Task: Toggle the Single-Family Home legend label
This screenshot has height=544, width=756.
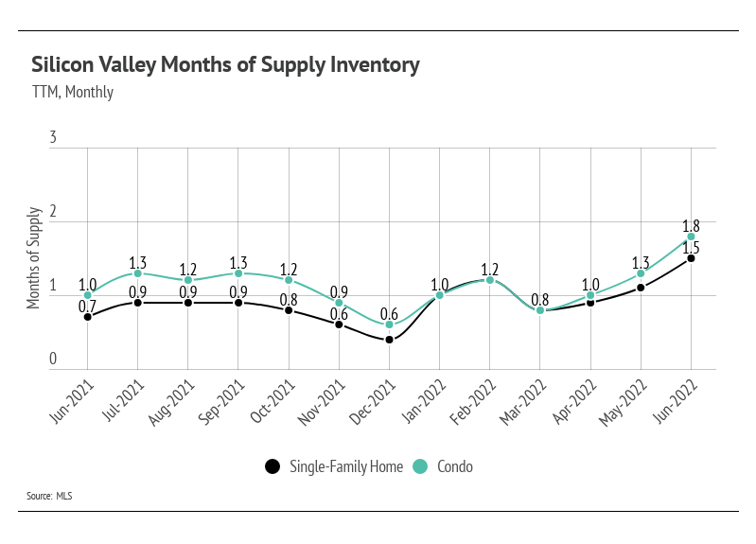Action: pyautogui.click(x=346, y=466)
